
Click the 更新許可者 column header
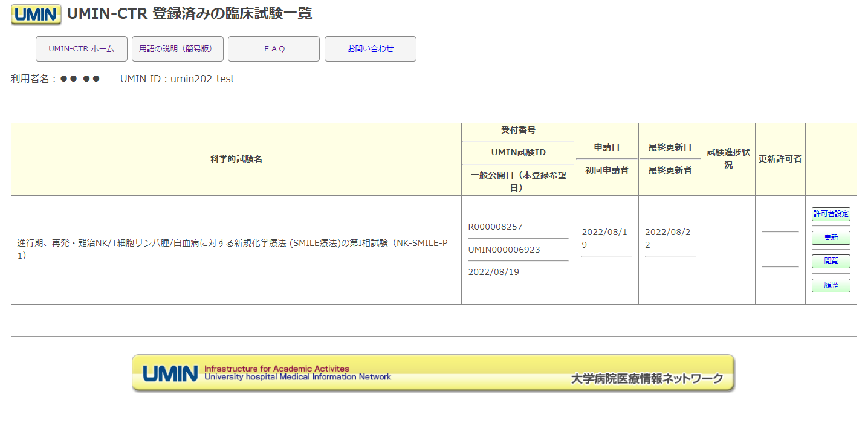point(780,159)
